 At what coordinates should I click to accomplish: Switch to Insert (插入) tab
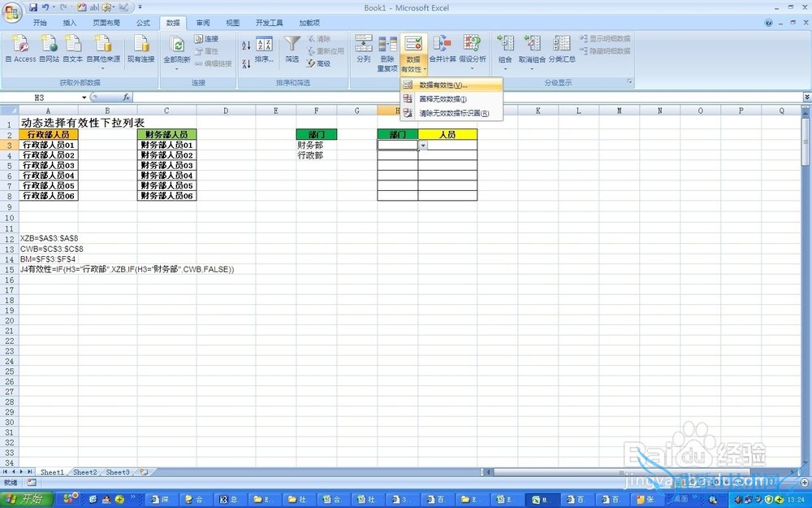click(x=69, y=23)
